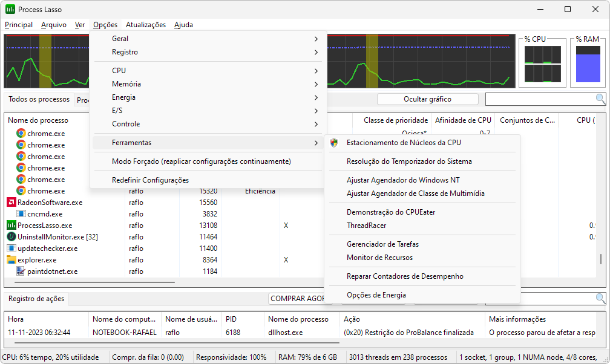610x364 pixels.
Task: Open the Principal menu
Action: (x=19, y=25)
